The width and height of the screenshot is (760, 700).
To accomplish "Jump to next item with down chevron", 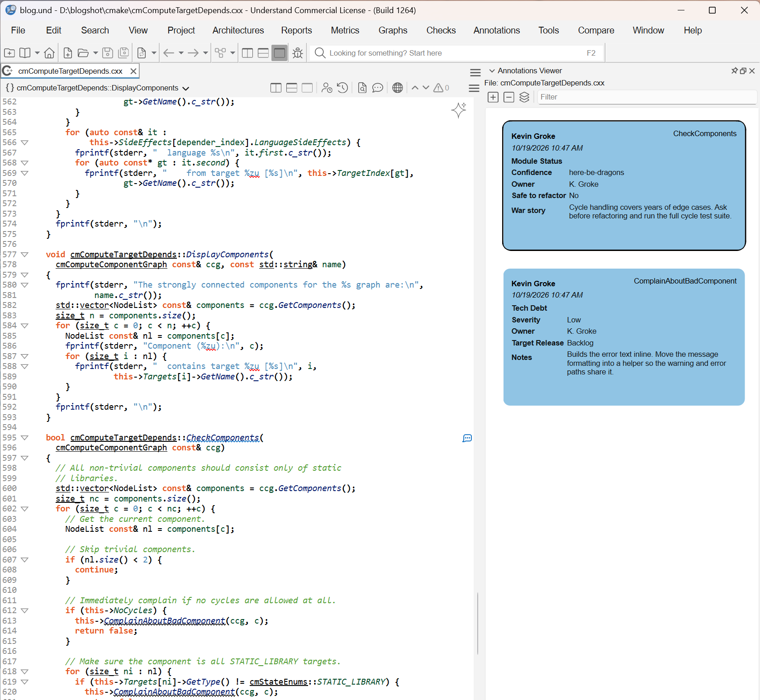I will 426,88.
